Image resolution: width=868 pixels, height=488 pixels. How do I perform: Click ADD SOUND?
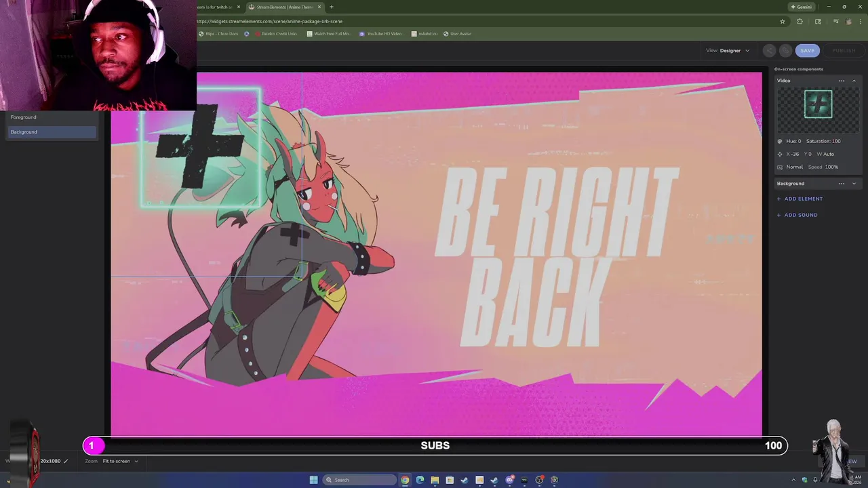(x=797, y=215)
